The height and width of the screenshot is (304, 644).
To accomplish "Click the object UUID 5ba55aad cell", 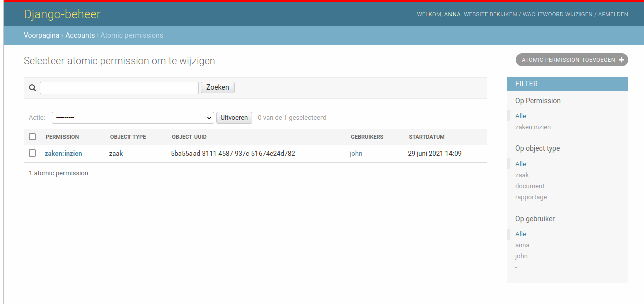I will pyautogui.click(x=233, y=154).
